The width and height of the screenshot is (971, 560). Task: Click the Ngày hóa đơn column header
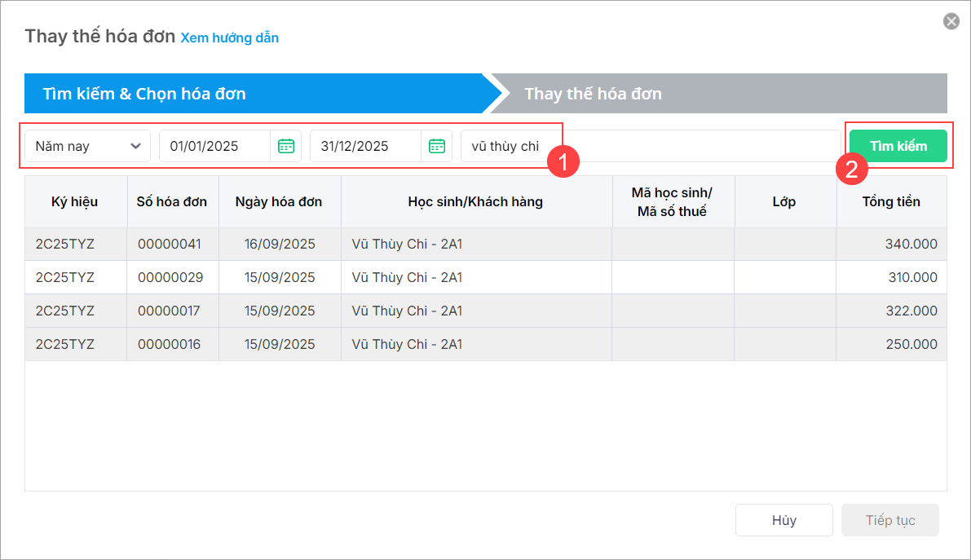tap(279, 201)
